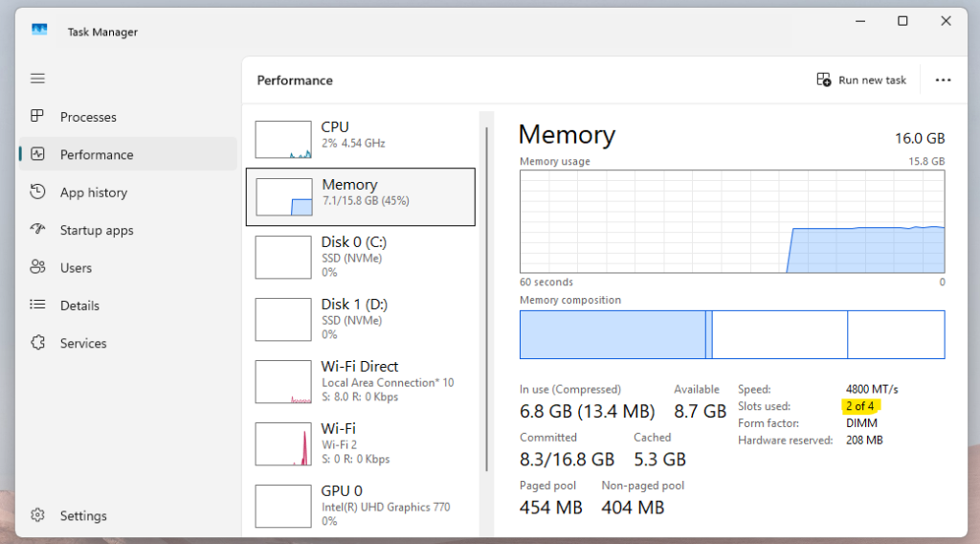The image size is (980, 544).
Task: Click the DIMM form factor value
Action: (861, 423)
